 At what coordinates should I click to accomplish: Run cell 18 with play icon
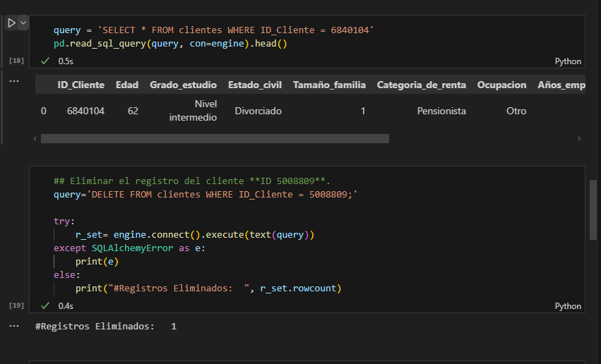coord(11,23)
